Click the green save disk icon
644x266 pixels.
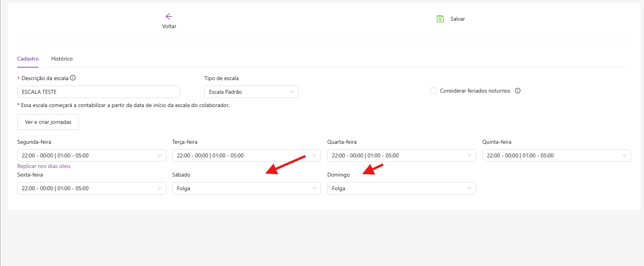[440, 19]
